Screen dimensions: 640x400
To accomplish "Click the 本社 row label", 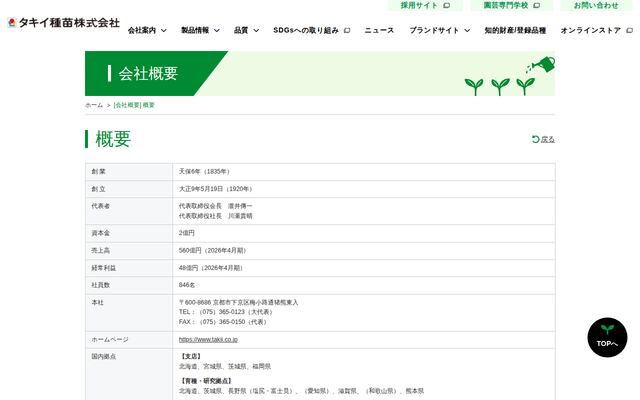I will point(98,303).
